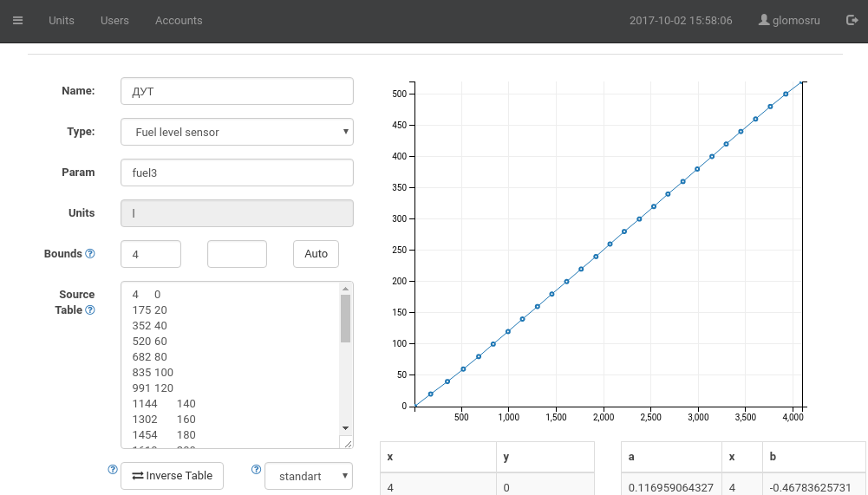Click the Inverse Table button
Viewport: 868px width, 495px height.
[x=173, y=476]
